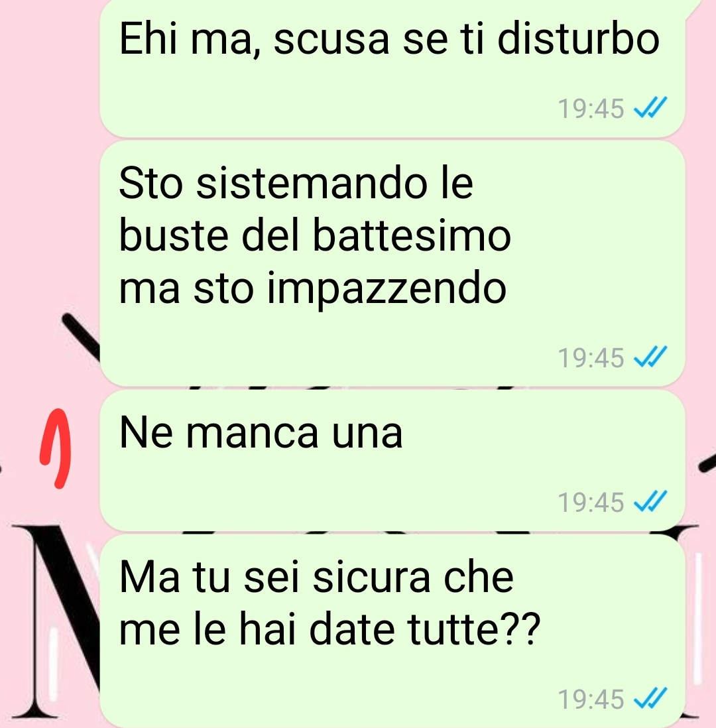Select the "Sto sistemando le buste" message bubble
716x728 pixels.
392,263
